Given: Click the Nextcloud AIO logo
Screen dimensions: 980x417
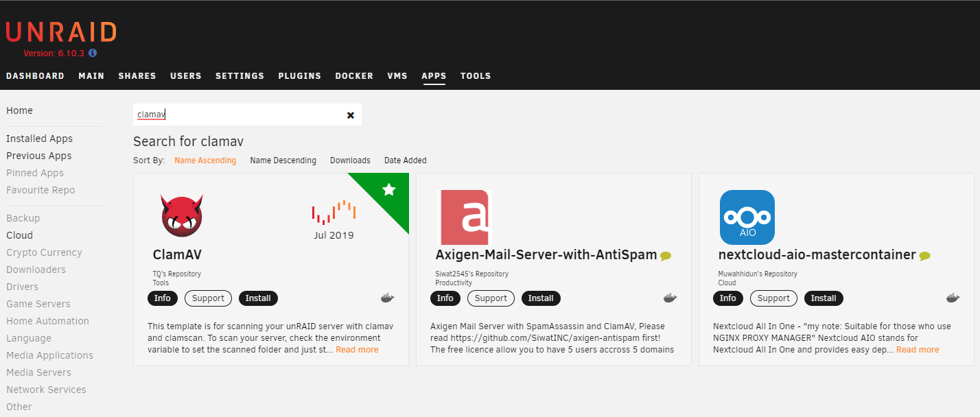Looking at the screenshot, I should (x=747, y=217).
